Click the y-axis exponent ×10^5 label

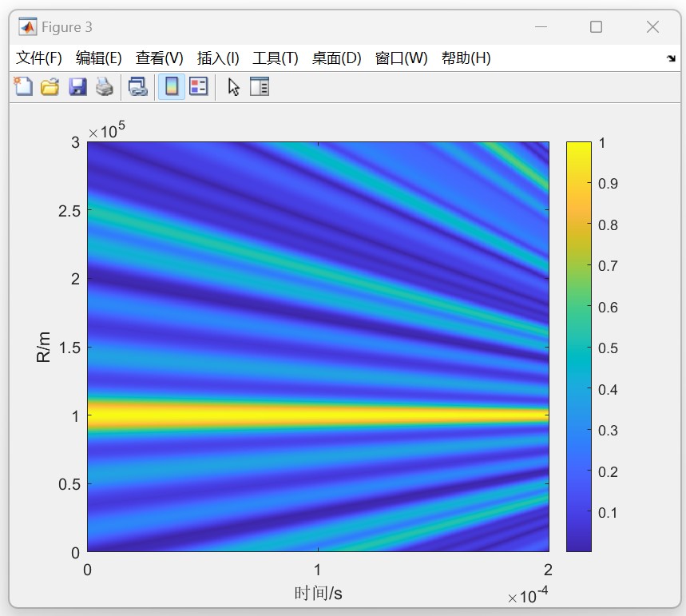[x=107, y=130]
